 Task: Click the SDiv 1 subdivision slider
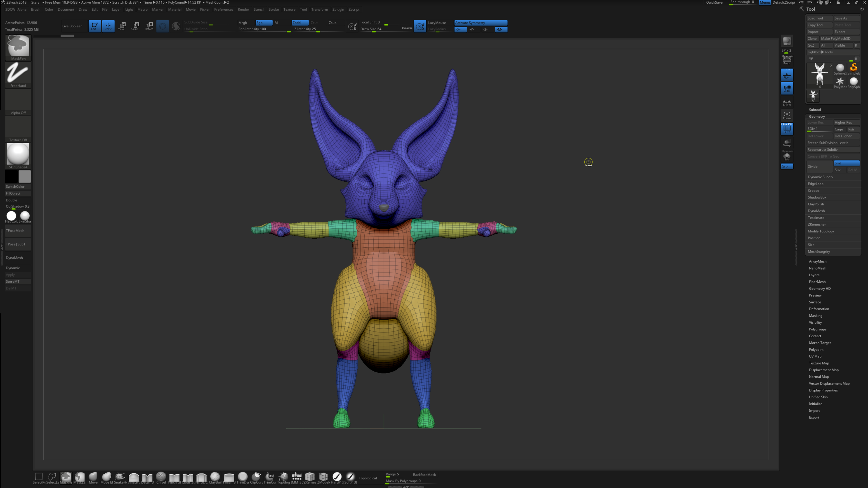tap(819, 129)
